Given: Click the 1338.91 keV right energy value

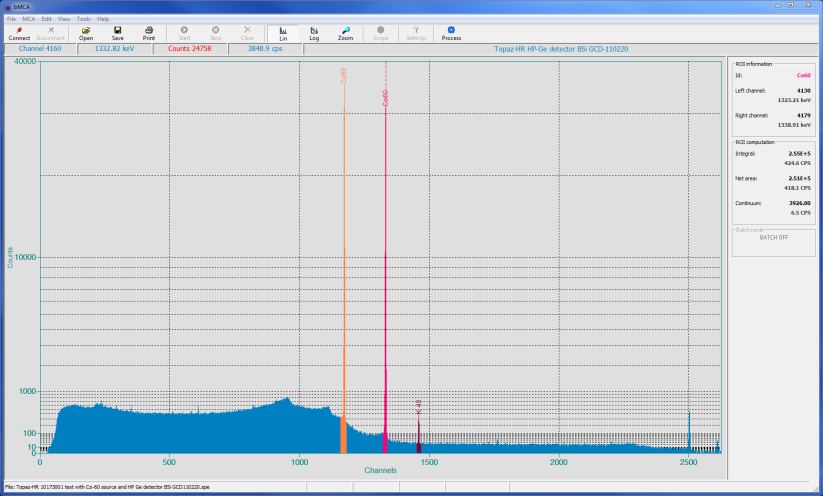Looking at the screenshot, I should pyautogui.click(x=794, y=125).
